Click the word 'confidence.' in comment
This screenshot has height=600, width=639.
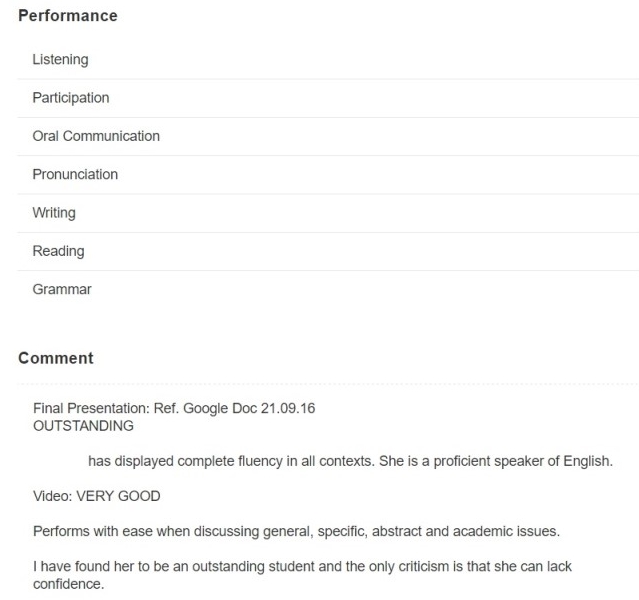[68, 584]
